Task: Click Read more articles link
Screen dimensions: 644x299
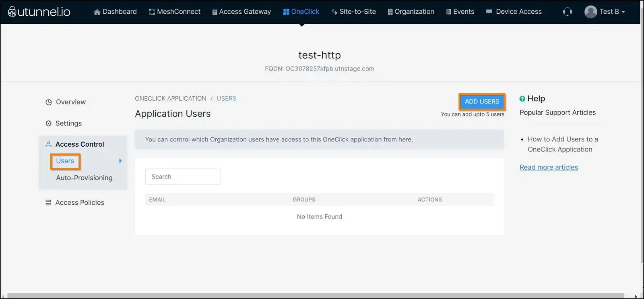Action: pyautogui.click(x=549, y=167)
